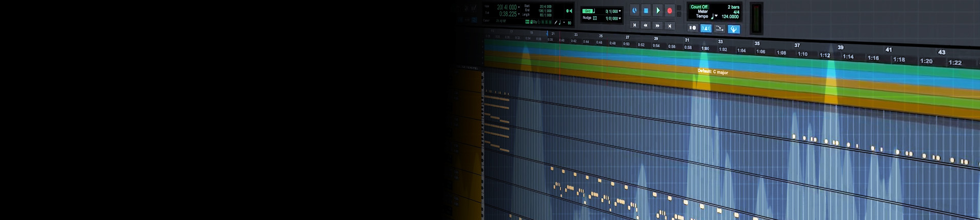Click the Stop transport button
This screenshot has width=980, height=220.
(646, 10)
